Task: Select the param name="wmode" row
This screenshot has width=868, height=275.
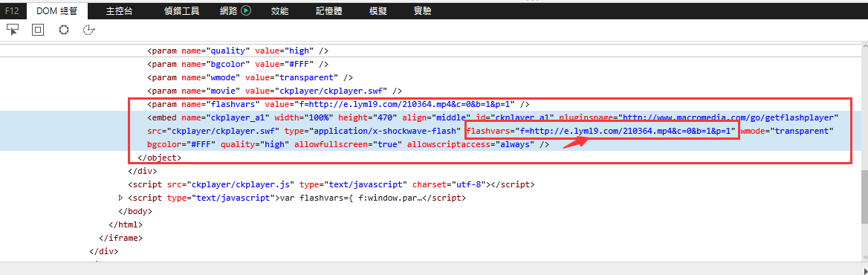Action: pos(250,77)
